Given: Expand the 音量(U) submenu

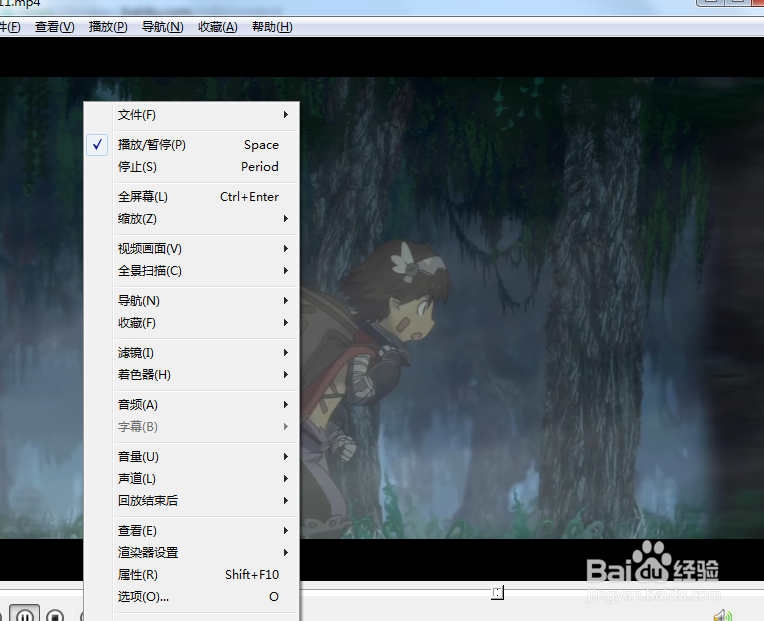Looking at the screenshot, I should coord(192,457).
